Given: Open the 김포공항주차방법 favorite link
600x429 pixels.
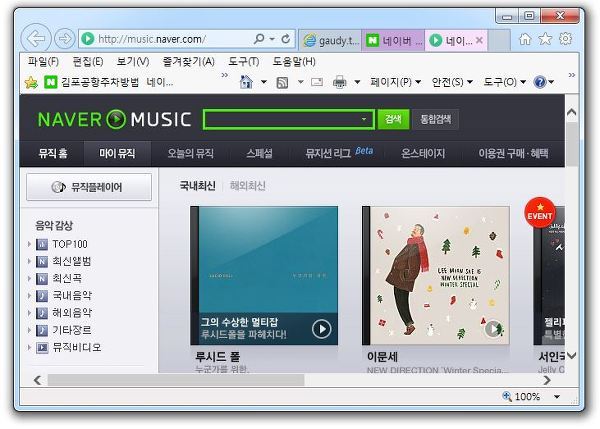Looking at the screenshot, I should (x=100, y=82).
